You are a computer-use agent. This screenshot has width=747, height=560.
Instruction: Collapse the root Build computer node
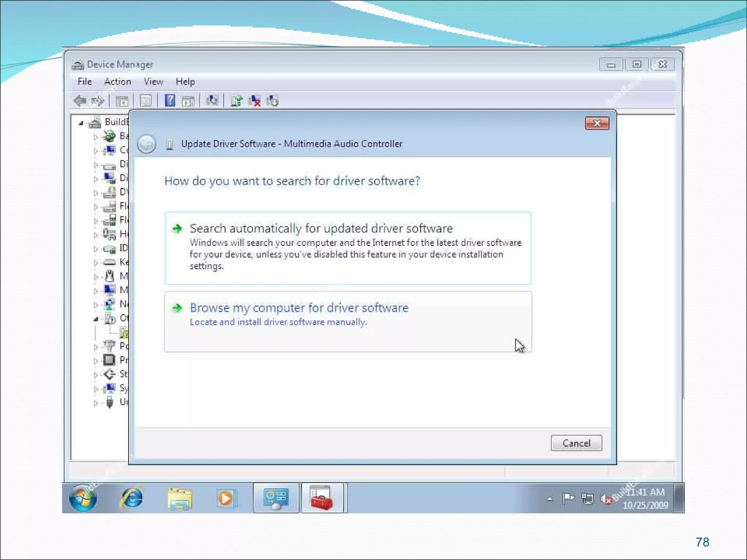pos(81,123)
